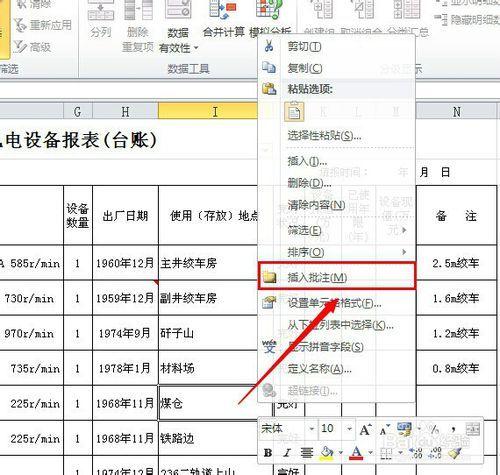Click the accounting number format icon
The width and height of the screenshot is (500, 475).
coord(405,429)
